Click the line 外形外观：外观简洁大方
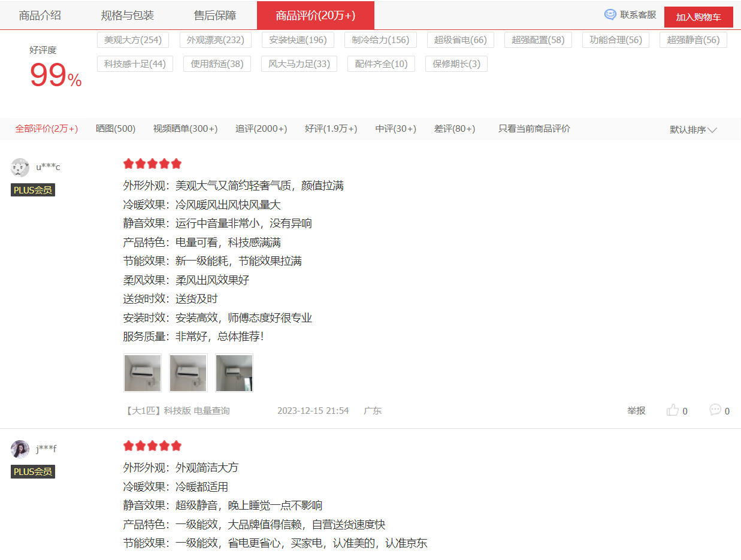The height and width of the screenshot is (560, 741). [x=181, y=468]
